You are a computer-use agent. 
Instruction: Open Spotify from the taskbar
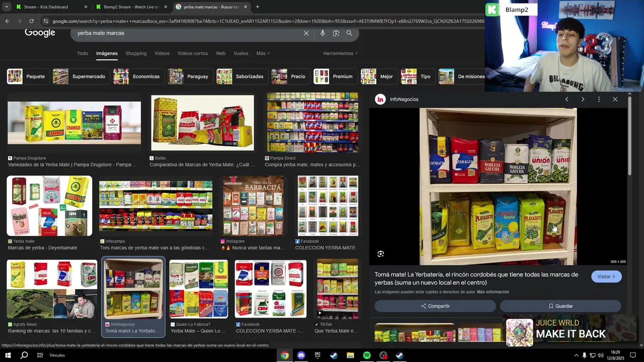(367, 355)
